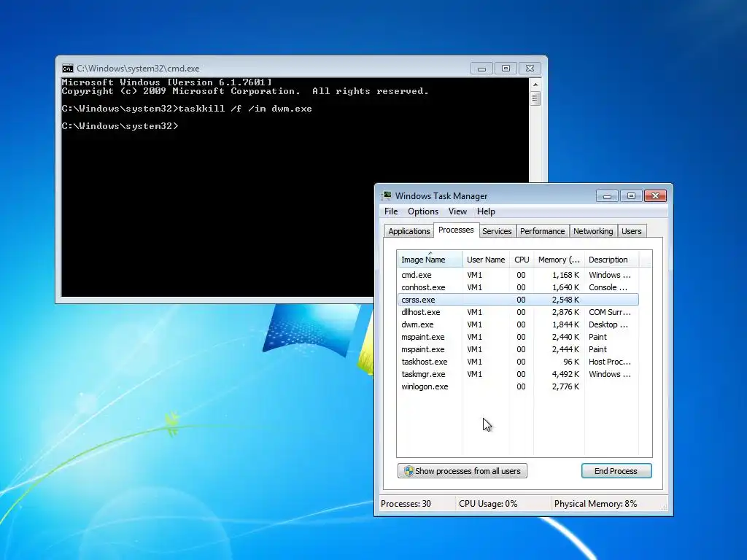747x560 pixels.
Task: Close the Windows Task Manager window
Action: click(x=655, y=195)
